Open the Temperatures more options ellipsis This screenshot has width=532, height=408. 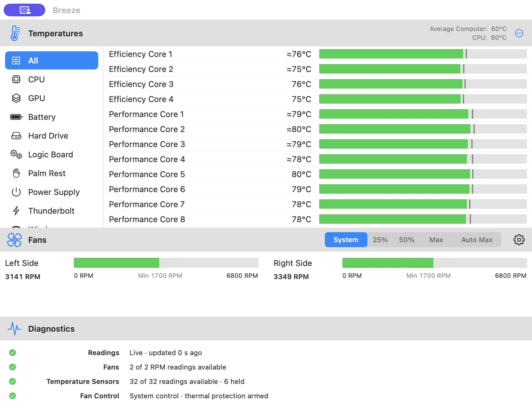click(519, 33)
